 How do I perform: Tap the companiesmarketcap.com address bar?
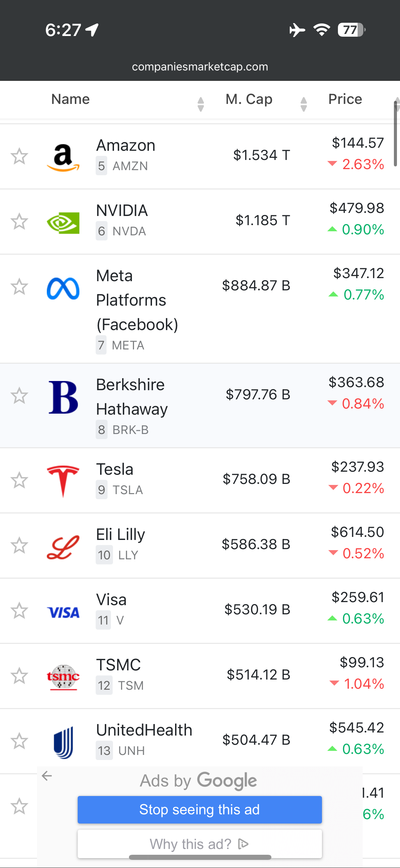tap(200, 67)
